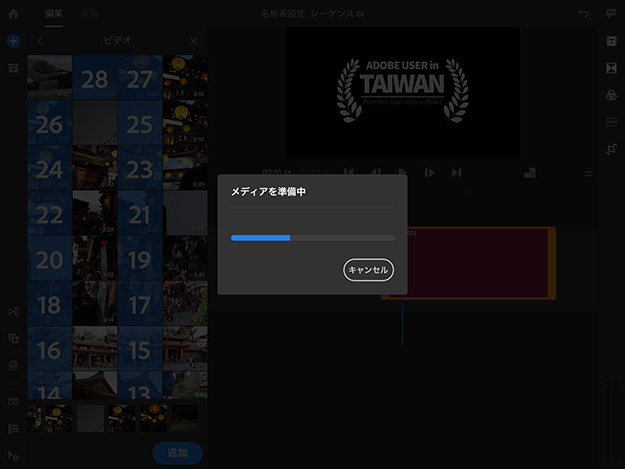The height and width of the screenshot is (469, 625).
Task: Open the Titles panel icon
Action: click(x=611, y=41)
